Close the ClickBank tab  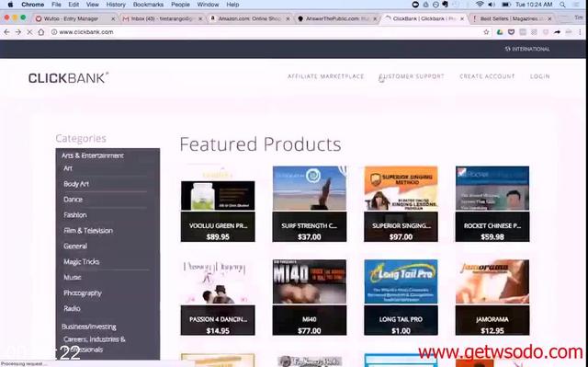462,18
